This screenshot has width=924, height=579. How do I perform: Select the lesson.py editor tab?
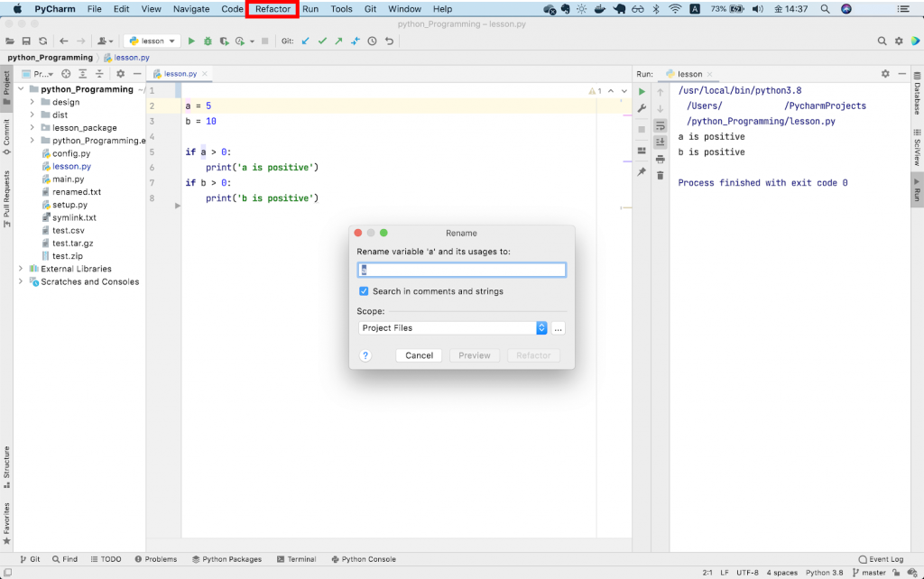(x=180, y=74)
